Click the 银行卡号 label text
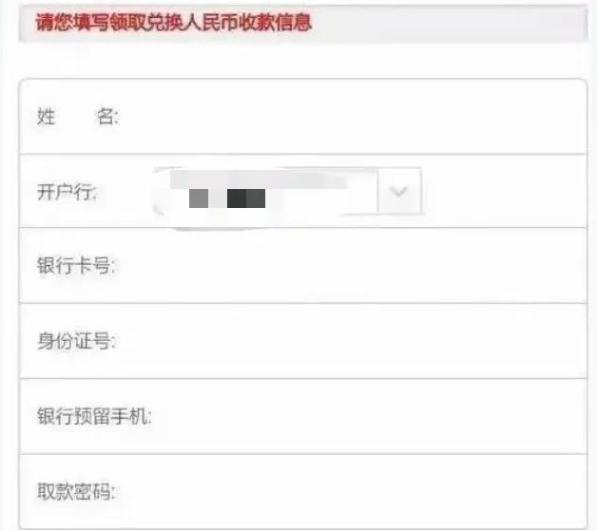Viewport: 597px width, 532px height. (x=76, y=265)
